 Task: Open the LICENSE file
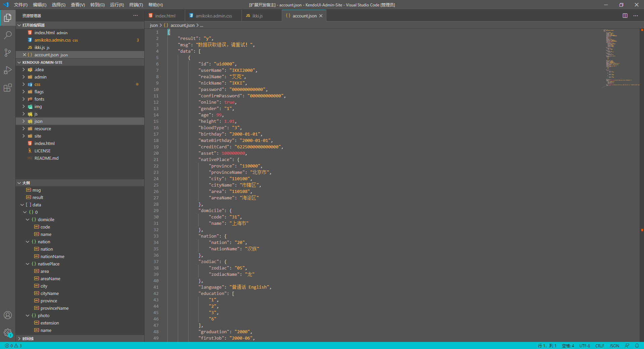point(80,151)
